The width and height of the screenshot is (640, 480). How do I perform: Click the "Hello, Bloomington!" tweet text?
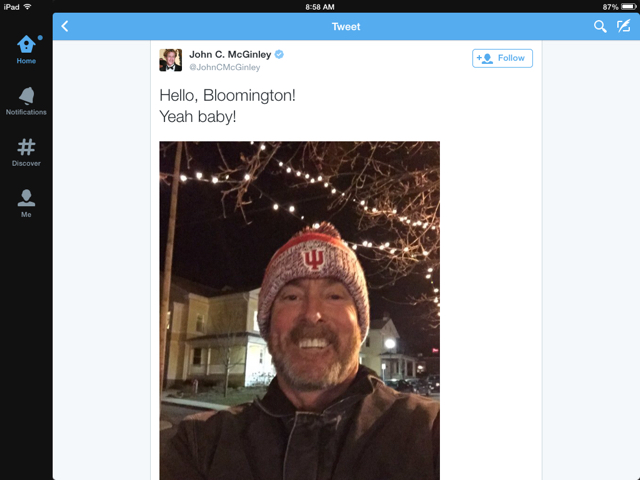click(x=227, y=95)
